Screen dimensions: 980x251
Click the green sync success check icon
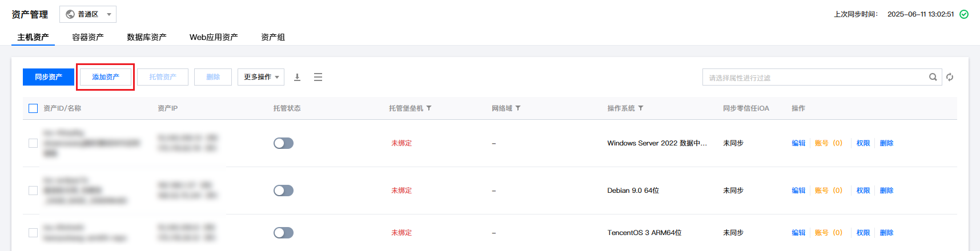[x=964, y=14]
